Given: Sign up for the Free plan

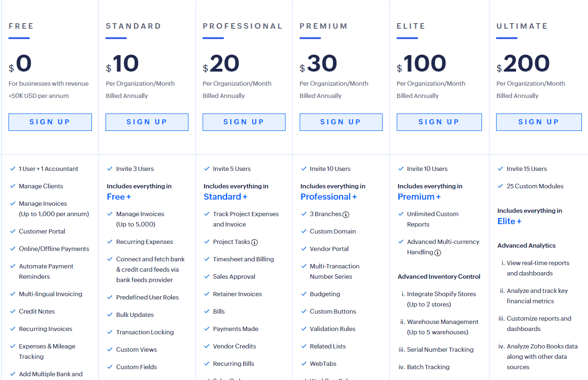Looking at the screenshot, I should coord(50,122).
